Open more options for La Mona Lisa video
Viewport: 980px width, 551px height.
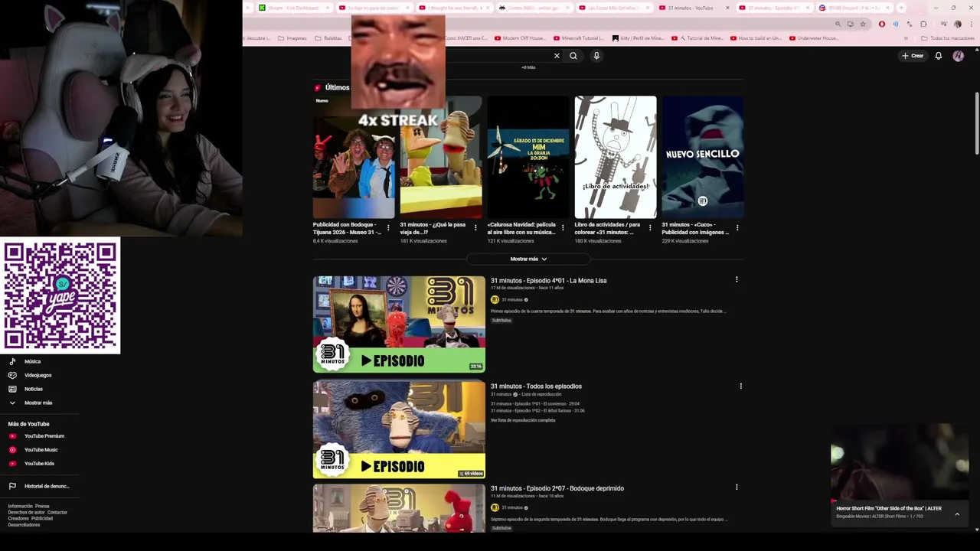[x=737, y=279]
